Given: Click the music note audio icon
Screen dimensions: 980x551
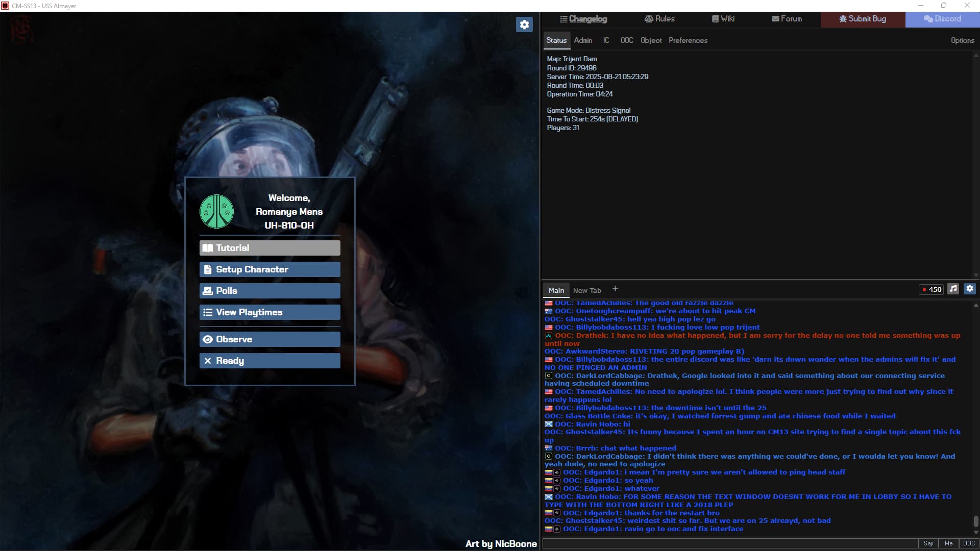Looking at the screenshot, I should coord(953,289).
